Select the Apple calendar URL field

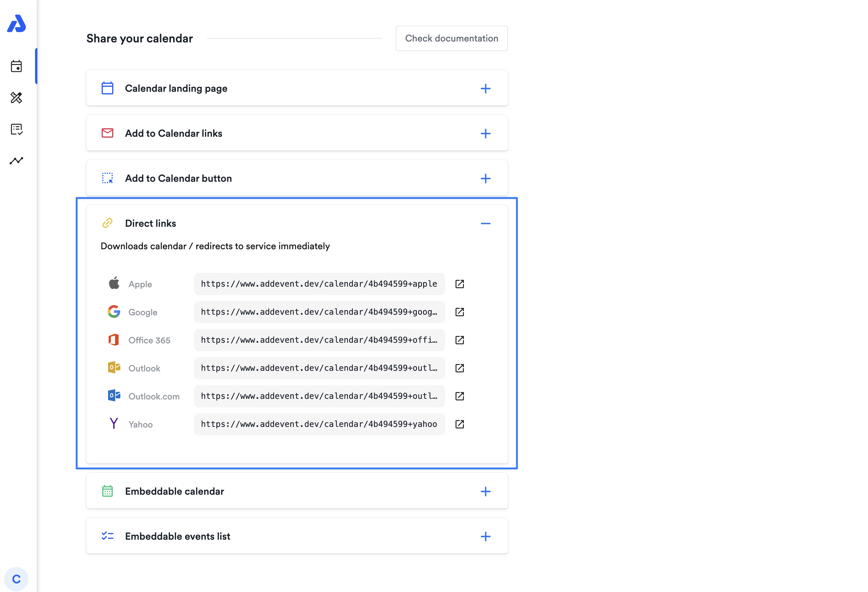[319, 284]
